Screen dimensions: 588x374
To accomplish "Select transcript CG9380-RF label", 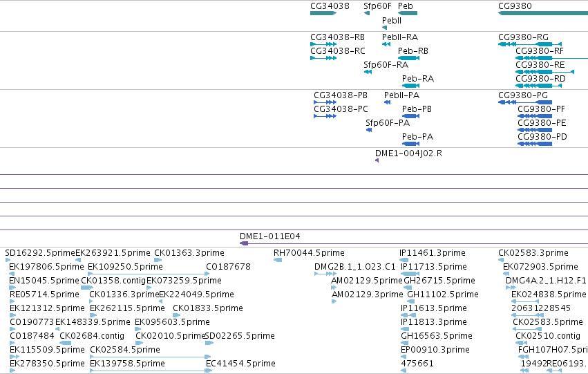I will [x=539, y=51].
